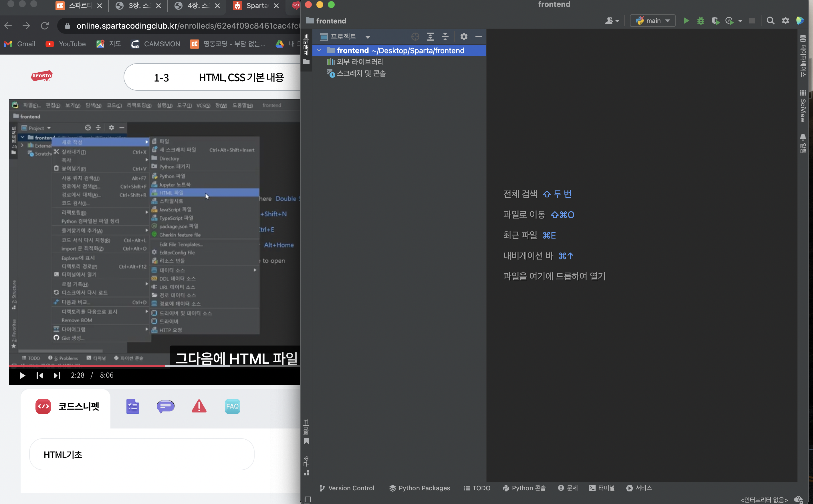813x504 pixels.
Task: Open the HTML기초 code snippet item
Action: pyautogui.click(x=142, y=454)
